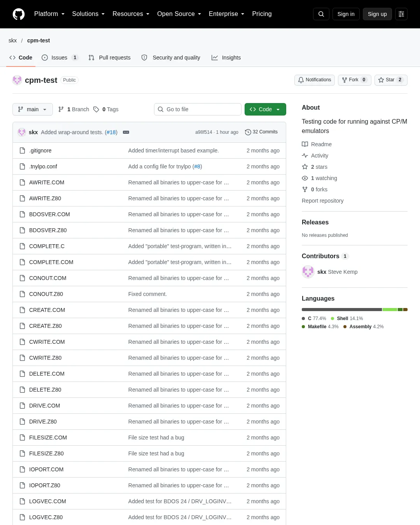Click the Steve Kemp contributor avatar
The width and height of the screenshot is (420, 525).
pos(308,272)
